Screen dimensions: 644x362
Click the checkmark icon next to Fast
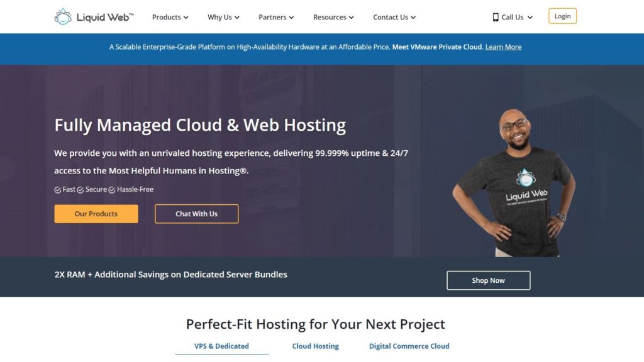pyautogui.click(x=57, y=190)
